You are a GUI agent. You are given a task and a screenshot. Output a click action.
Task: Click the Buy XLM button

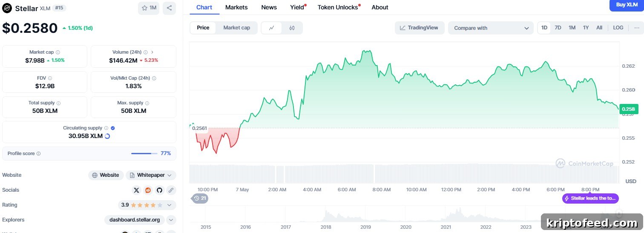click(x=627, y=5)
